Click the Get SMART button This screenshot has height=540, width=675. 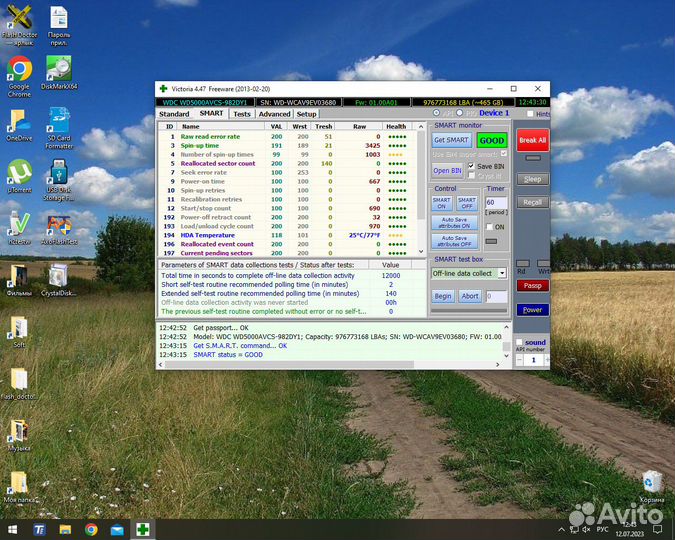click(x=451, y=140)
